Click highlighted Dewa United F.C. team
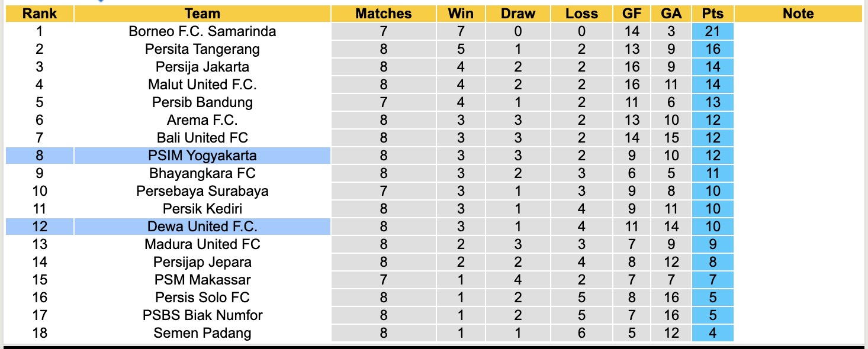Image resolution: width=868 pixels, height=349 pixels. (x=202, y=227)
